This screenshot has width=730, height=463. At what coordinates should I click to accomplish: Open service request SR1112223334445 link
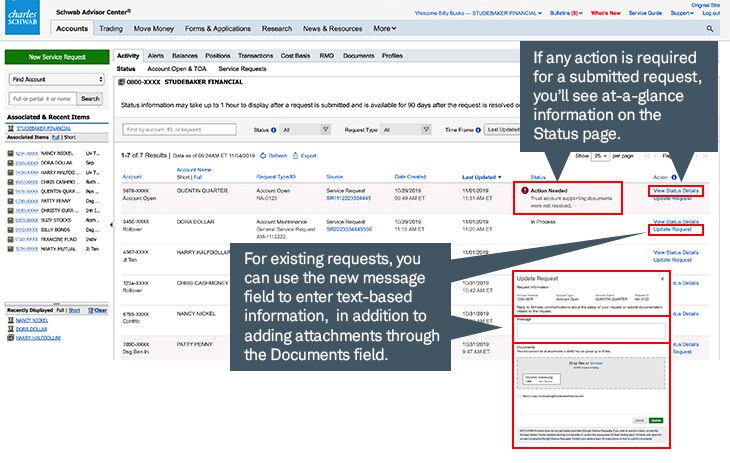[349, 198]
